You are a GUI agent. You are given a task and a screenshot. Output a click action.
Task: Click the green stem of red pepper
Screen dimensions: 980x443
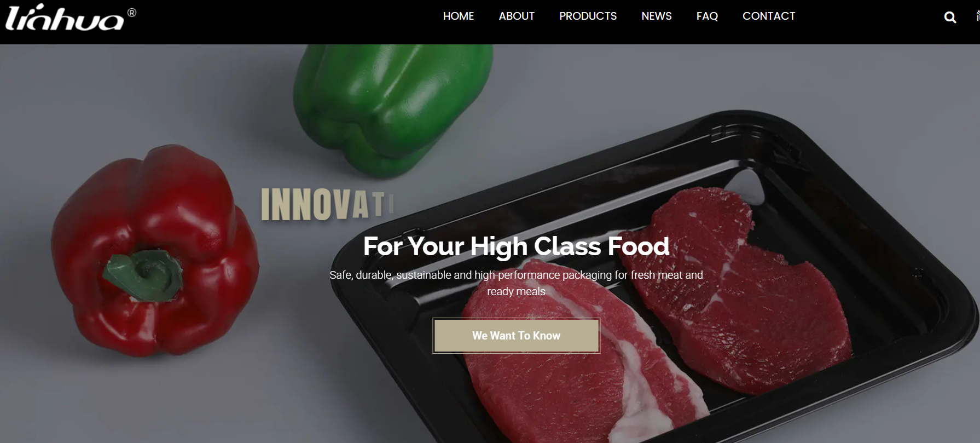tap(143, 274)
